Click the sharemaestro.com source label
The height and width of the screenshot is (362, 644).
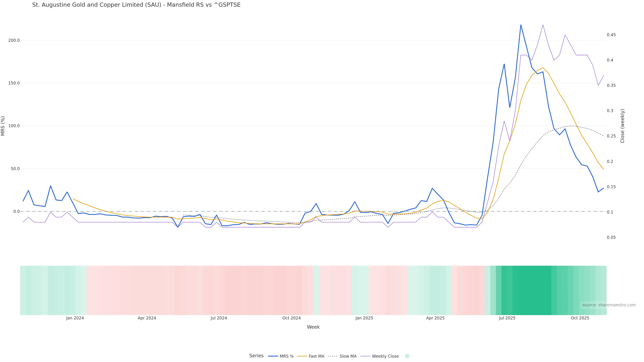609,305
